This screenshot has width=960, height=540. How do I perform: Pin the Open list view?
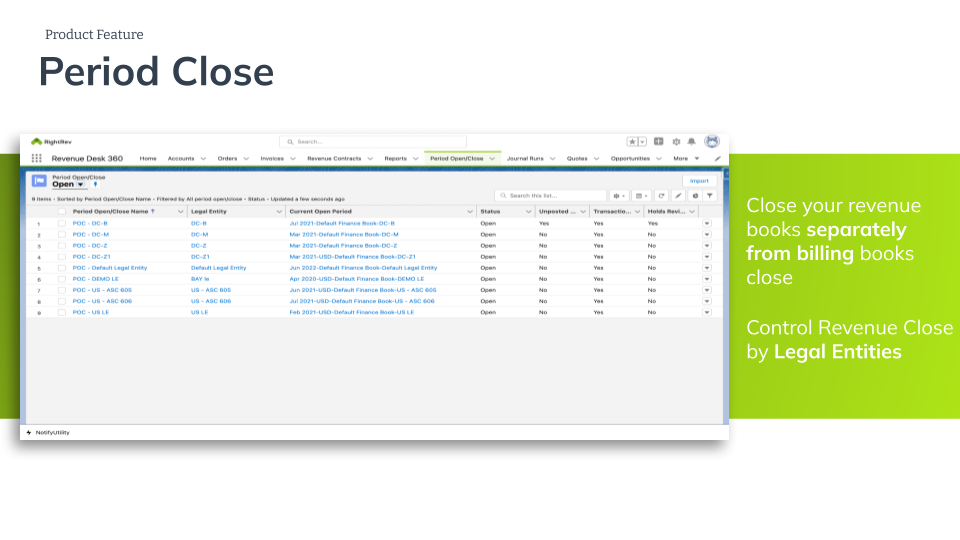pyautogui.click(x=96, y=184)
